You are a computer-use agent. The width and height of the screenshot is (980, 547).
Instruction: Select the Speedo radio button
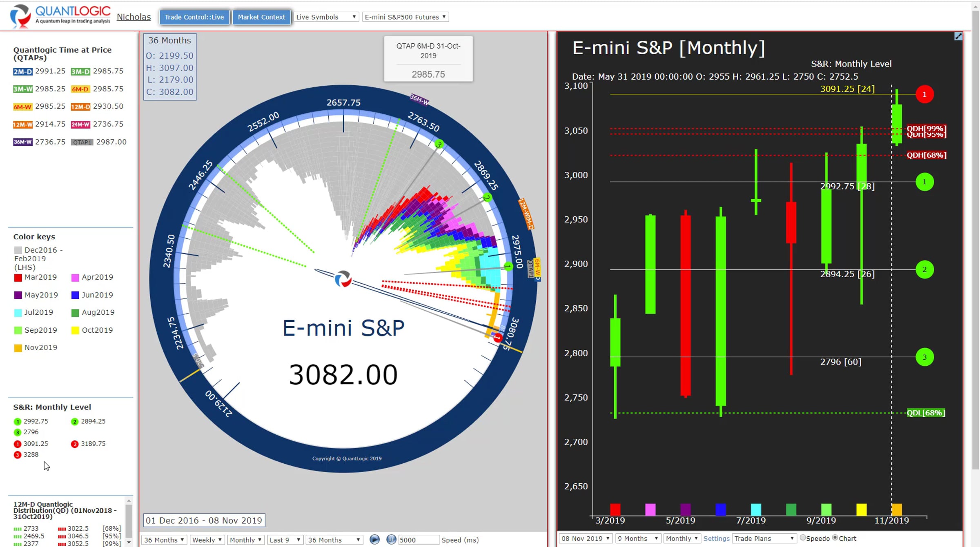(803, 538)
